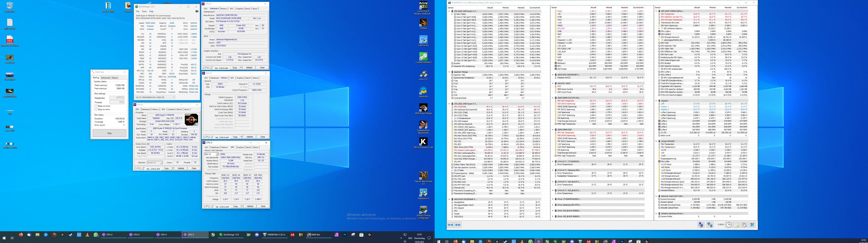Click the Megabytes input field

[x=117, y=98]
